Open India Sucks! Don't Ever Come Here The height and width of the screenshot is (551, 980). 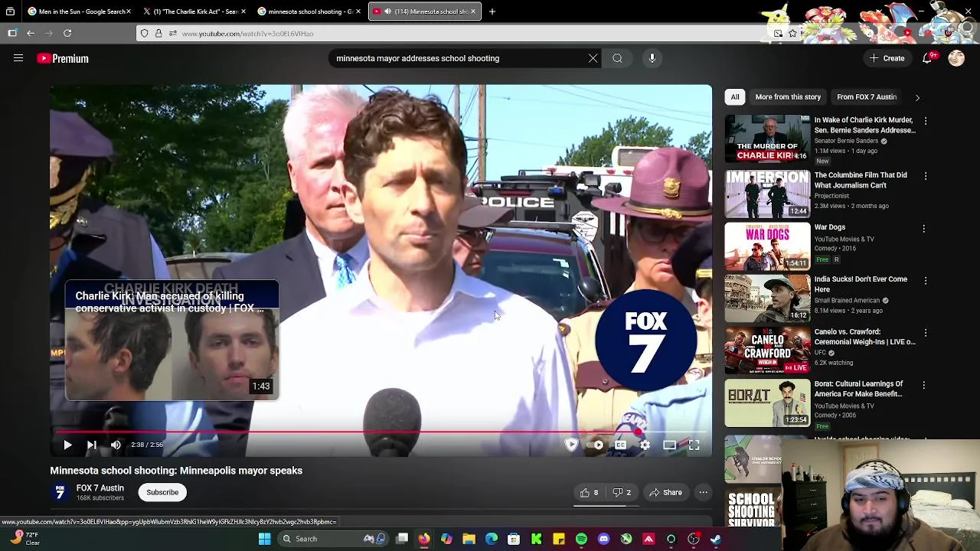click(861, 284)
